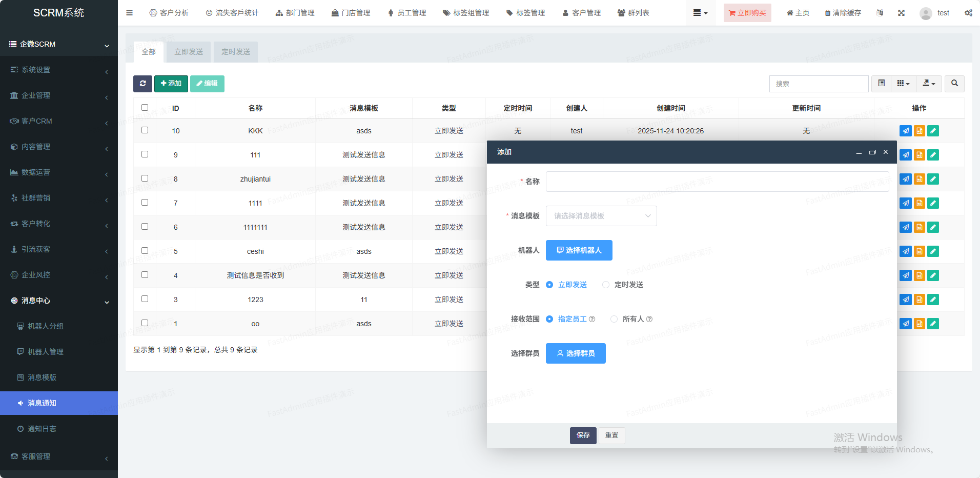Switch to the 立即发送 tab
The image size is (980, 478).
click(x=189, y=52)
